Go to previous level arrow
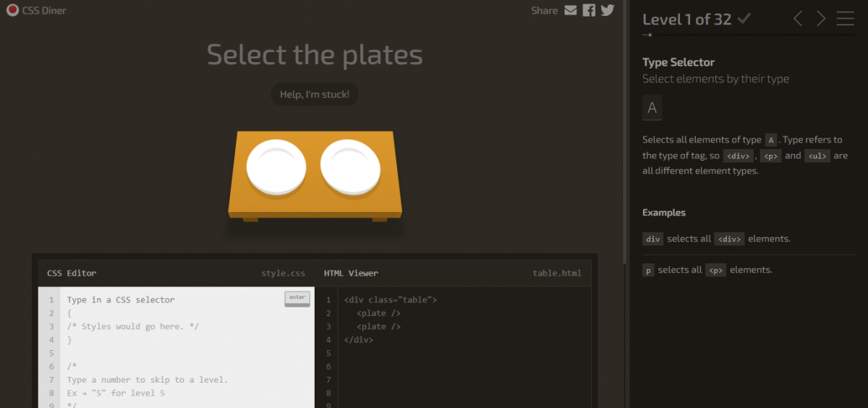868x408 pixels. click(x=798, y=19)
